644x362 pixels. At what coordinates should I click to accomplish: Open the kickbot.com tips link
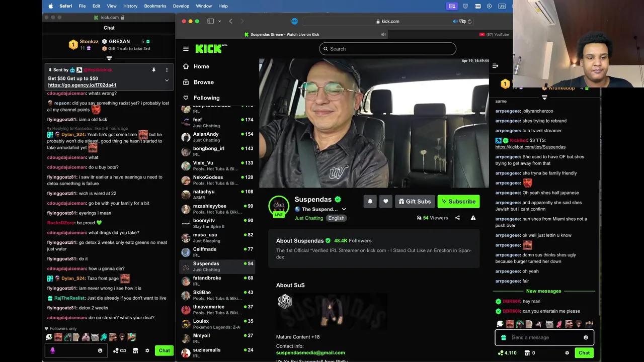pyautogui.click(x=530, y=147)
